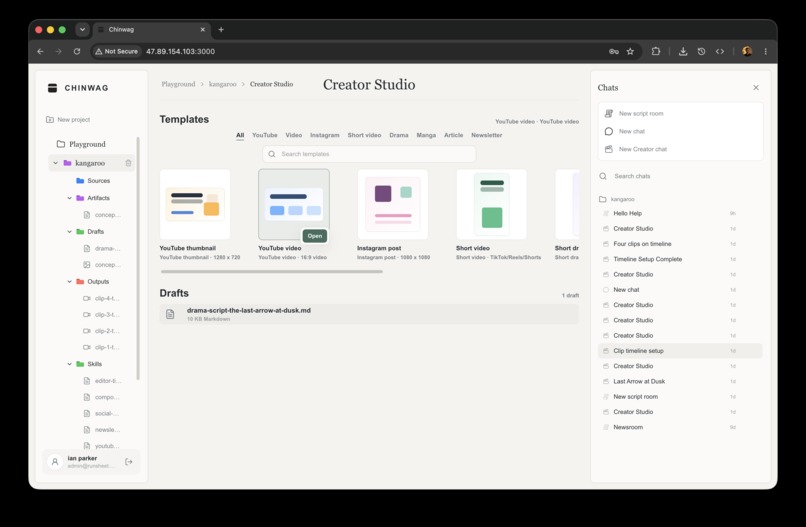The image size is (806, 527).
Task: Open the Clip timeline setup chat
Action: click(x=680, y=351)
